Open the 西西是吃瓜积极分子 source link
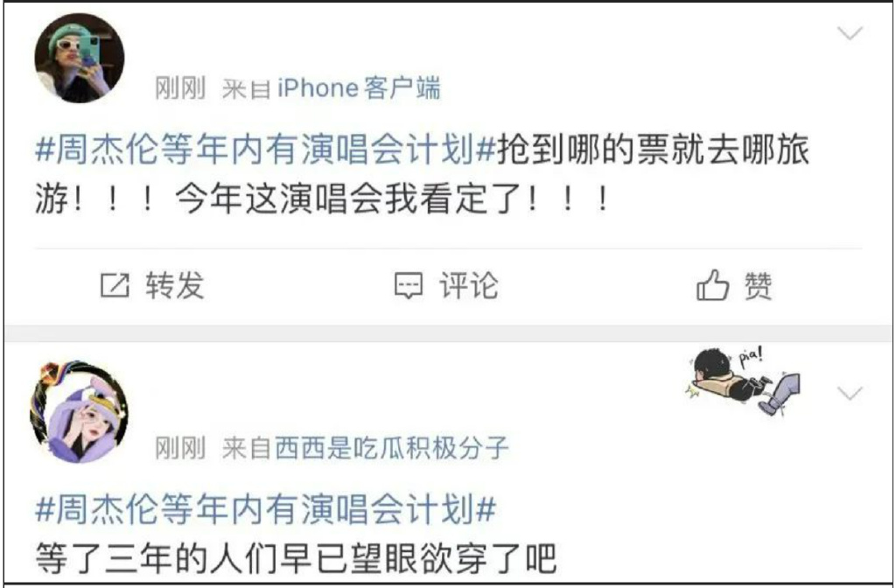The height and width of the screenshot is (588, 896). point(391,448)
